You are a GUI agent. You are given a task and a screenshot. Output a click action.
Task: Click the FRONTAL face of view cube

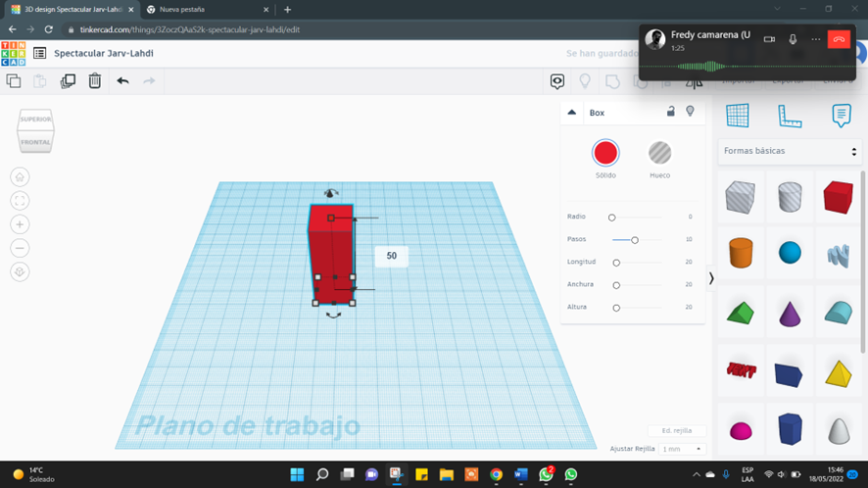pos(35,142)
